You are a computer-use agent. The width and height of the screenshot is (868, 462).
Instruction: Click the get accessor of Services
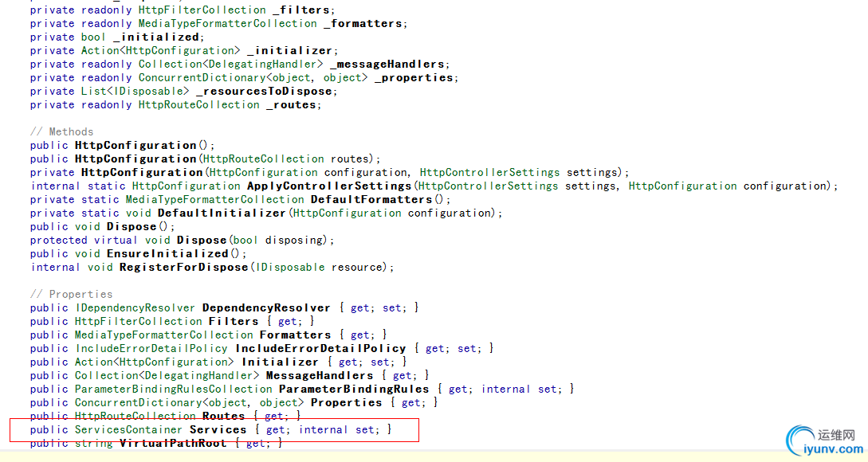point(274,430)
